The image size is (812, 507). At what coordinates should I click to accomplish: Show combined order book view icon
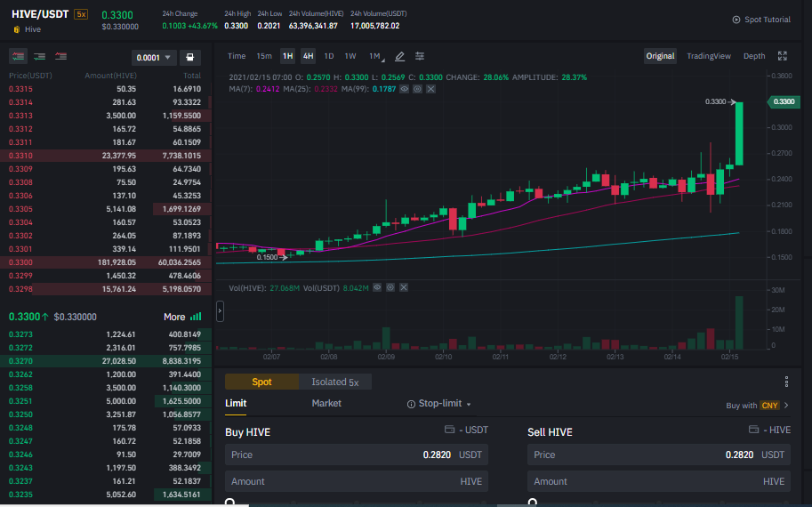point(19,56)
